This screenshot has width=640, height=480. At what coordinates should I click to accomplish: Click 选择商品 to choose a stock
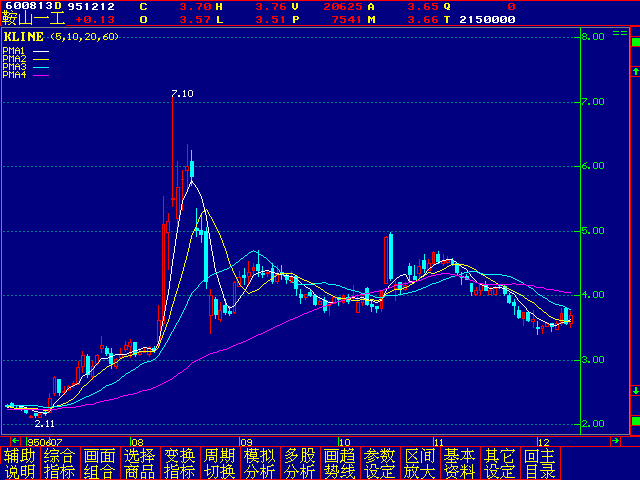pos(139,463)
